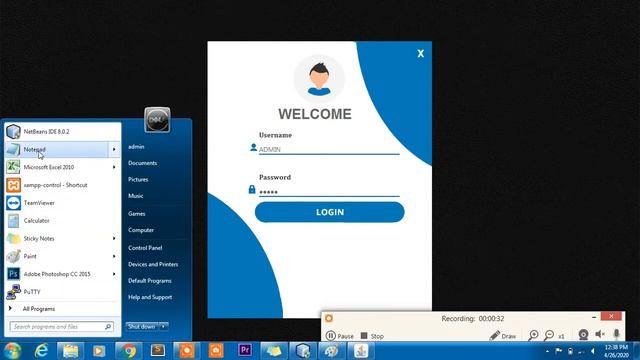
Task: Open Internet Explorer from taskbar
Action: 41,351
